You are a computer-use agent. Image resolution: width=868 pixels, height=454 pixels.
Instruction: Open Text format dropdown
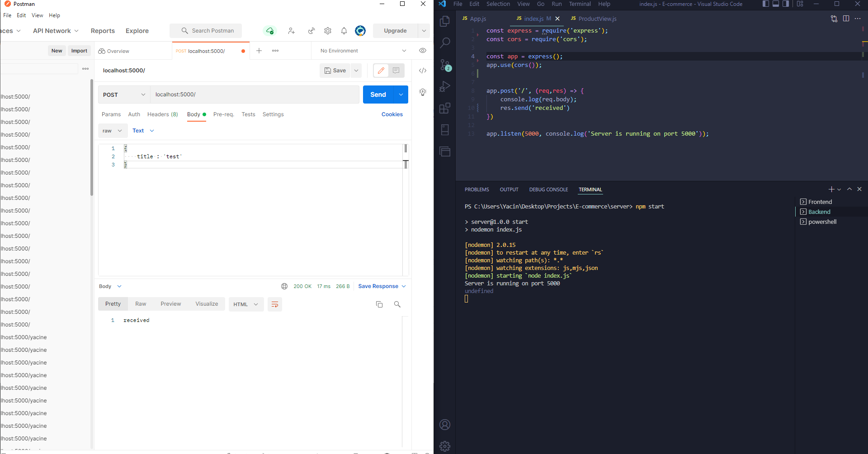tap(143, 131)
